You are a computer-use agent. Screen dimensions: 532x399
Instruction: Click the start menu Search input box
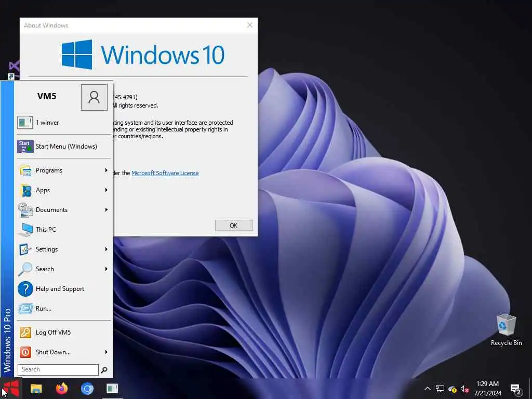58,369
